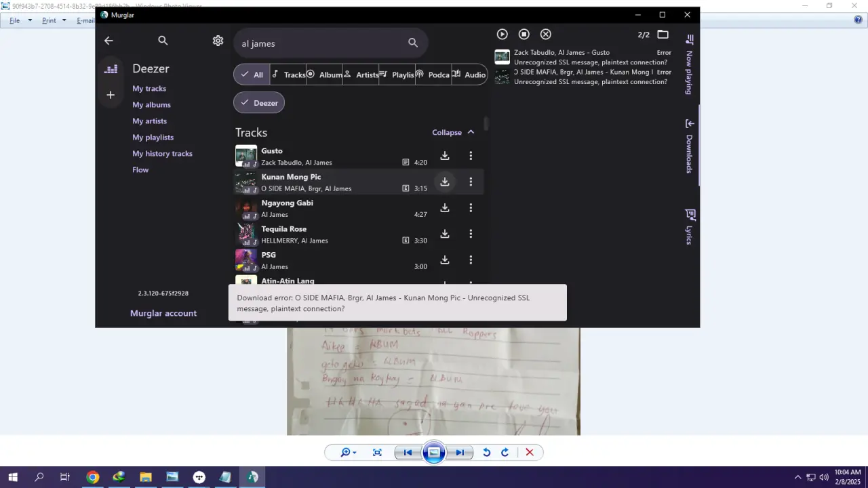Open My albums in Deezer menu
The width and height of the screenshot is (868, 488).
tap(151, 105)
